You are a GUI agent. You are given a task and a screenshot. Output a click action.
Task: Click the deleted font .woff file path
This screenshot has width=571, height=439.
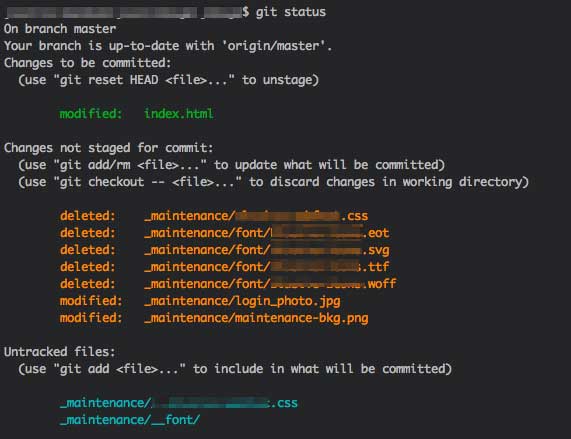270,284
